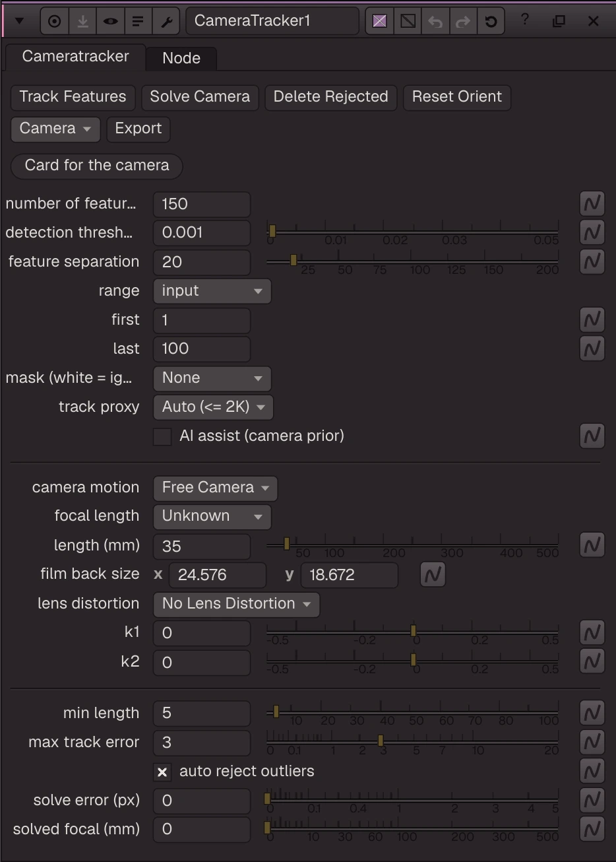The image size is (616, 862).
Task: Click the Track Features button
Action: (73, 97)
